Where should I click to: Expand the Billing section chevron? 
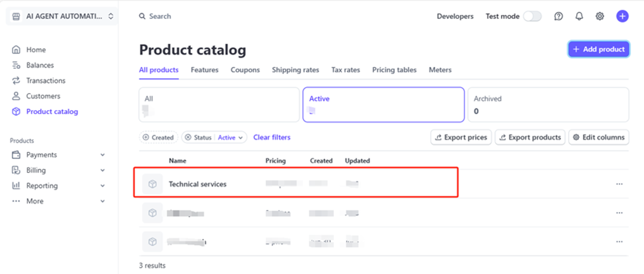tap(102, 170)
